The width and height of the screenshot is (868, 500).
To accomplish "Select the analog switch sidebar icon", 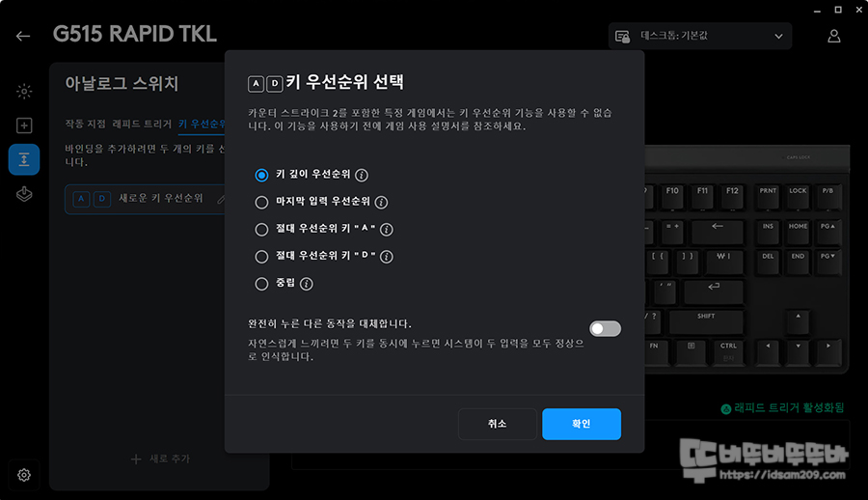I will pos(24,159).
